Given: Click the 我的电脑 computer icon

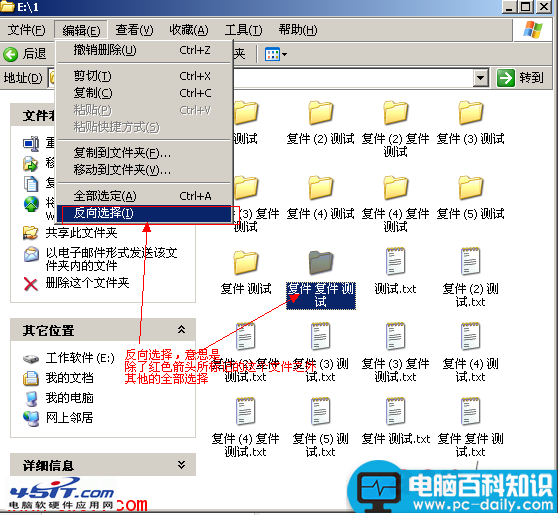Looking at the screenshot, I should (x=31, y=398).
